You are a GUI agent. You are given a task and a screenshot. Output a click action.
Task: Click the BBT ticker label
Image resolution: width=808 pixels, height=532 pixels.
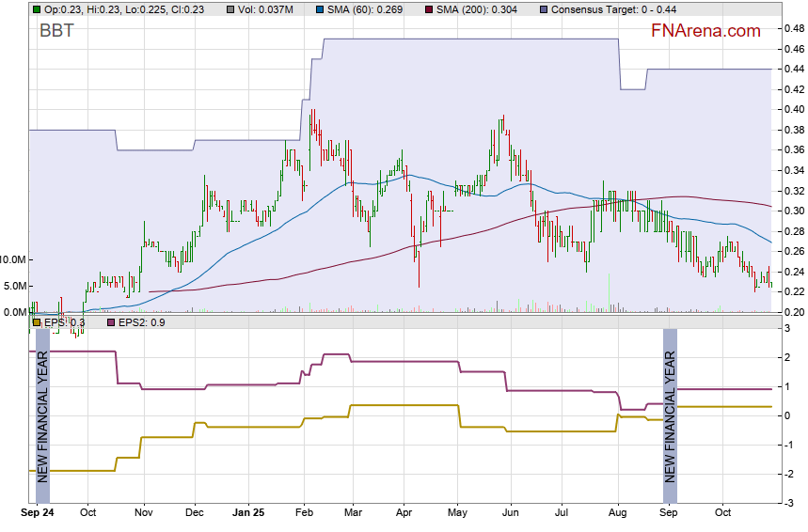click(x=56, y=30)
